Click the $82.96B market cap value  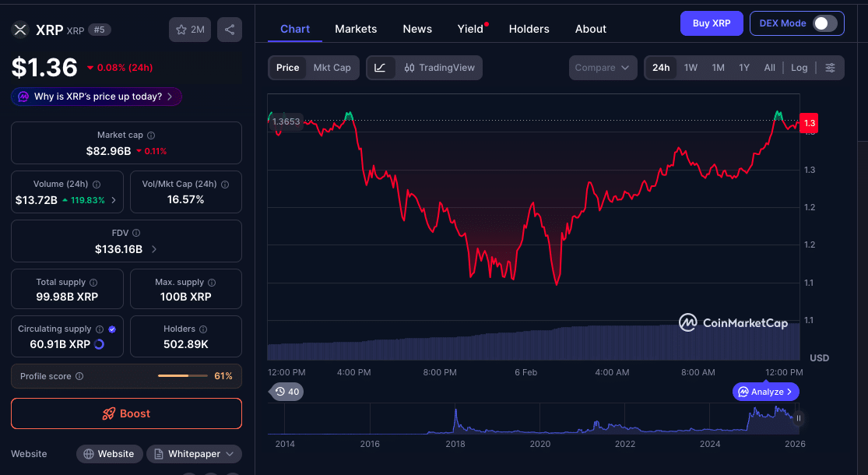click(x=108, y=151)
